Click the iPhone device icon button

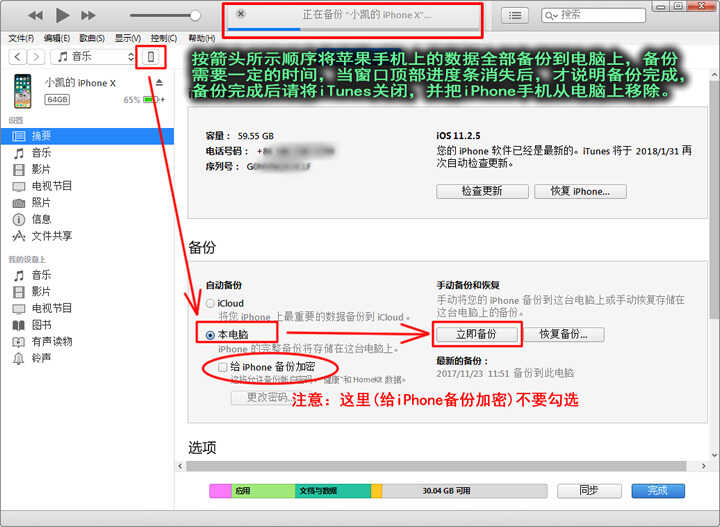click(150, 57)
